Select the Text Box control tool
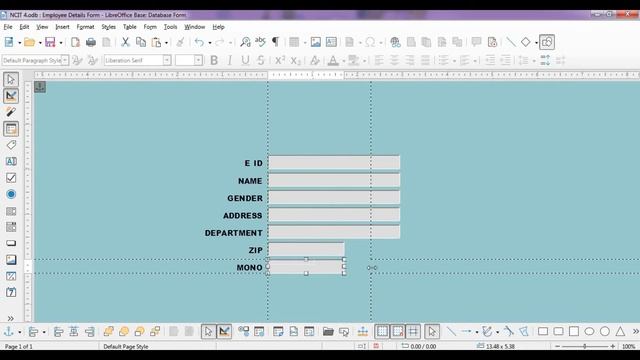The height and width of the screenshot is (360, 640). tap(11, 161)
